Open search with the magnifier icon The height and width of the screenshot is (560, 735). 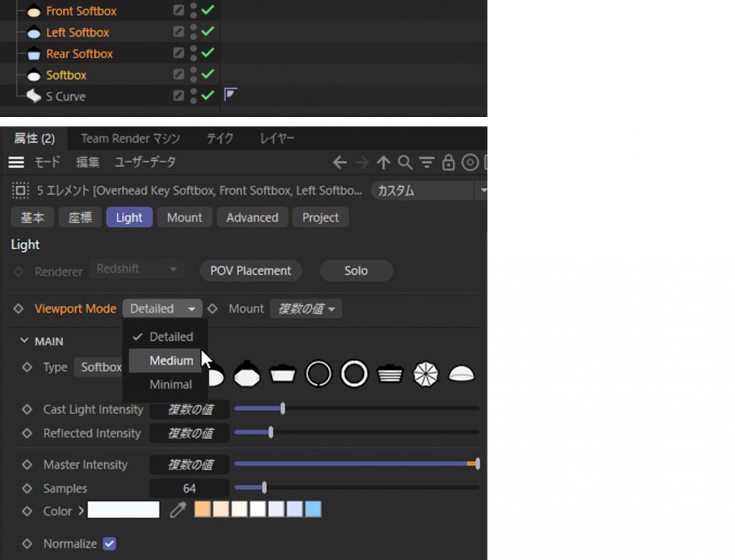[x=405, y=163]
